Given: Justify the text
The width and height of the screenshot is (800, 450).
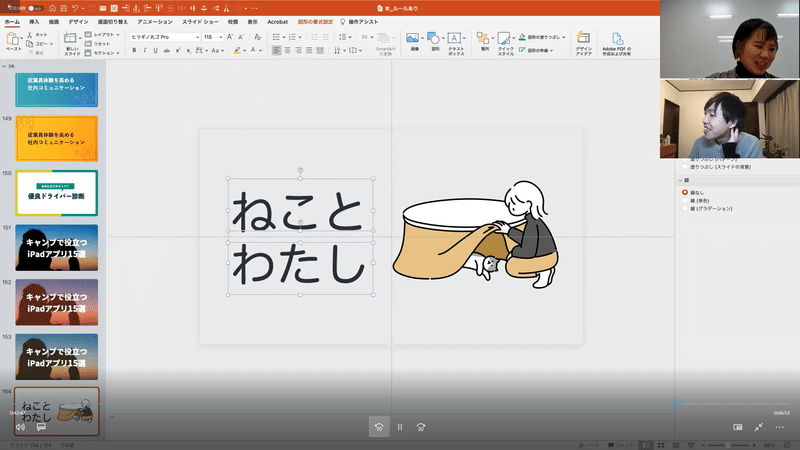Looking at the screenshot, I should (309, 51).
